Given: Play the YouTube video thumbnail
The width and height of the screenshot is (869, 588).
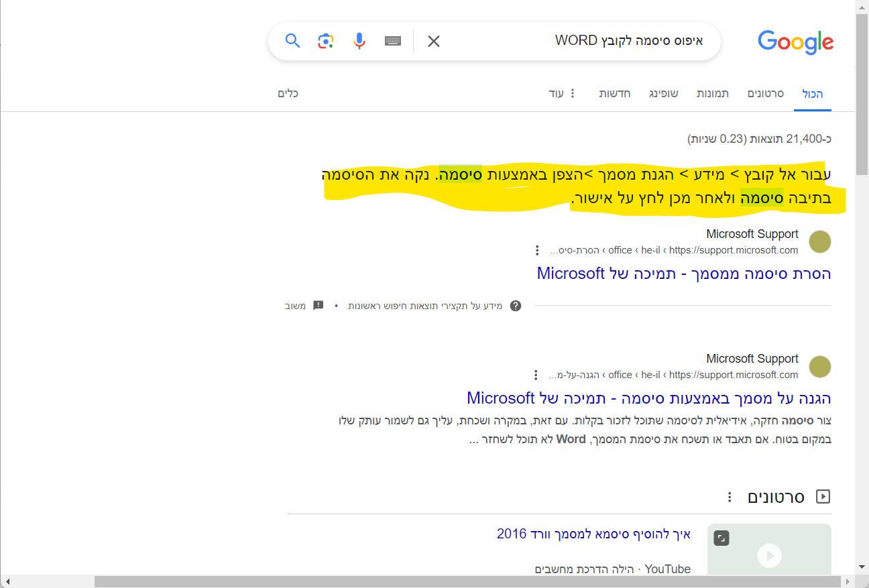Looking at the screenshot, I should (768, 555).
